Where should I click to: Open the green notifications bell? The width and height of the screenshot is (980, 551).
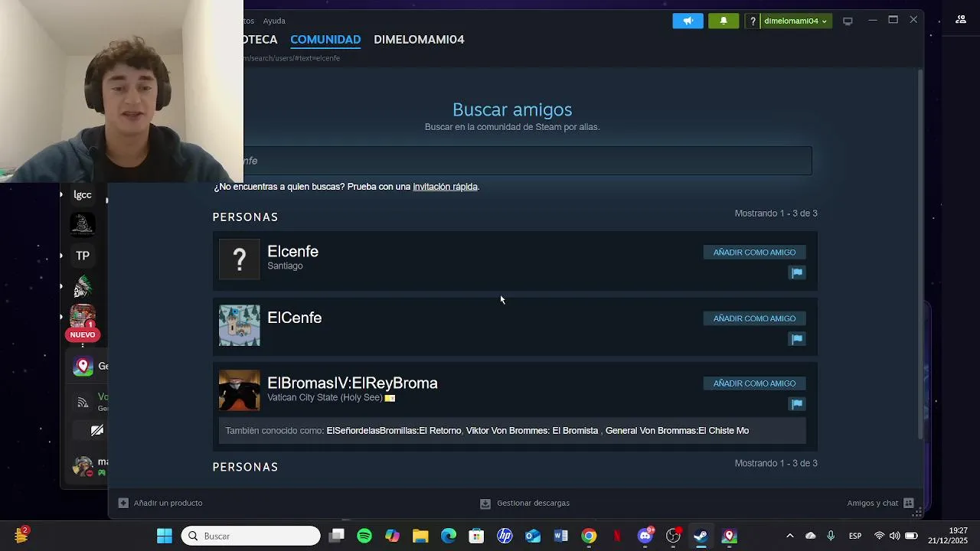pyautogui.click(x=724, y=21)
